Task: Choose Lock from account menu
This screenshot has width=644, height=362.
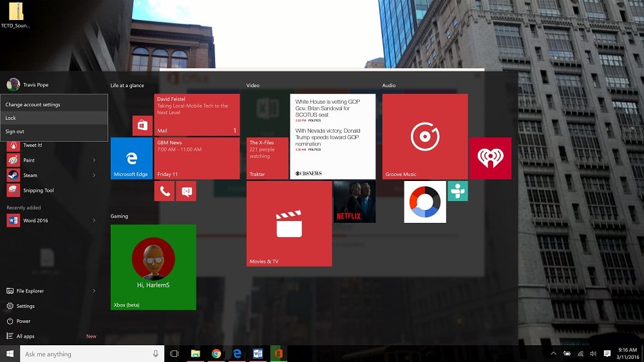Action: click(54, 118)
